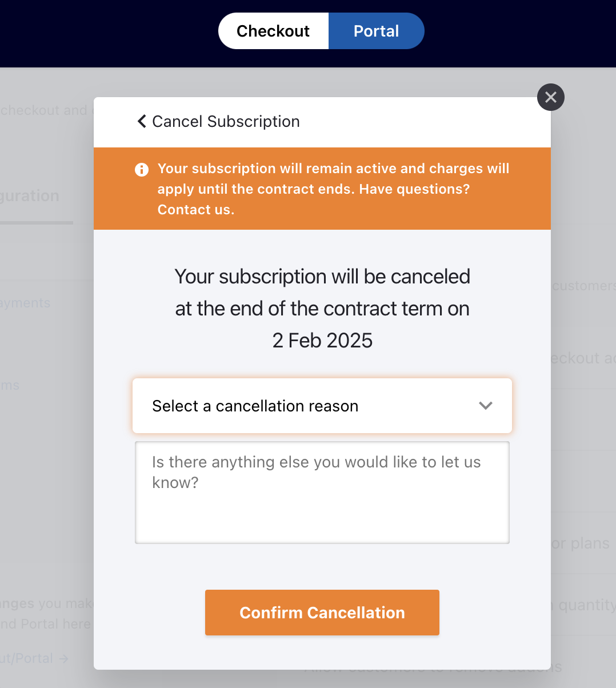Viewport: 616px width, 688px height.
Task: Click the arrow icon beside Checkout/Portal link
Action: pos(63,658)
